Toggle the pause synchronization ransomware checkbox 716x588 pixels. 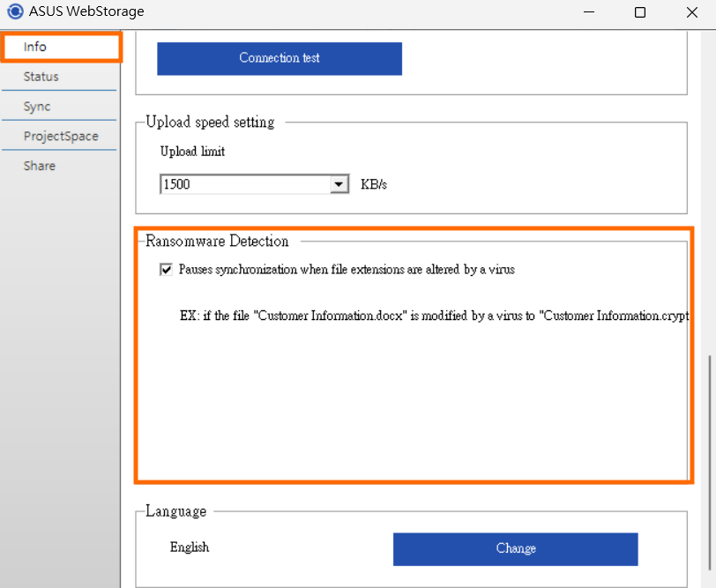tap(166, 270)
